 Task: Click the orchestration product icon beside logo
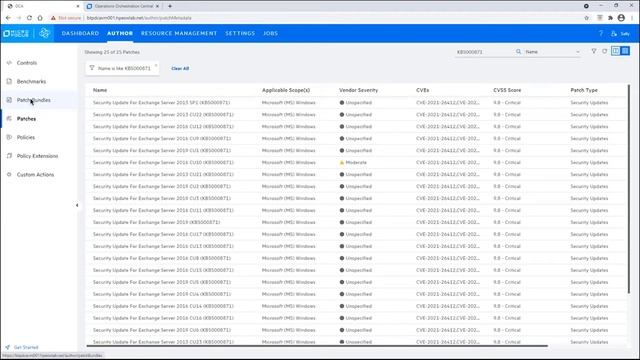[x=44, y=33]
